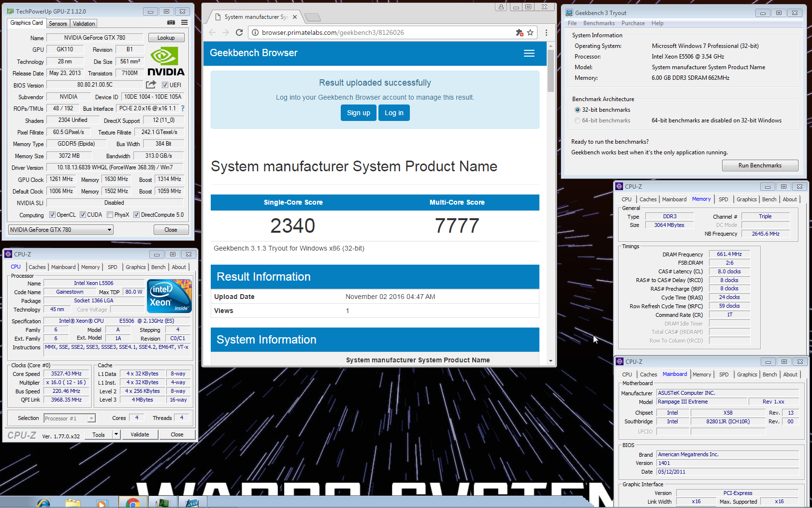812x508 pixels.
Task: Click the Close button in left CPU-Z window
Action: [177, 434]
